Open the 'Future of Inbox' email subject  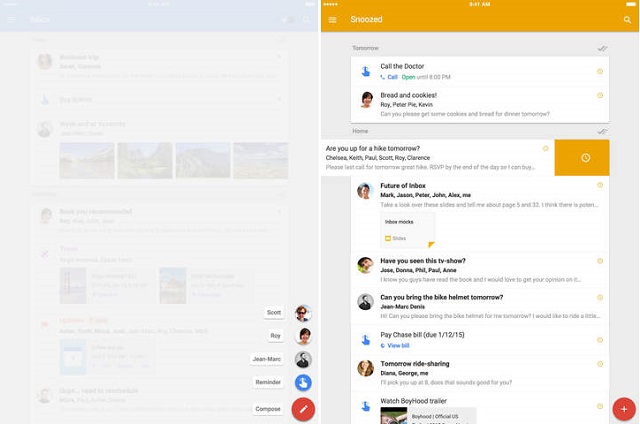pos(403,186)
